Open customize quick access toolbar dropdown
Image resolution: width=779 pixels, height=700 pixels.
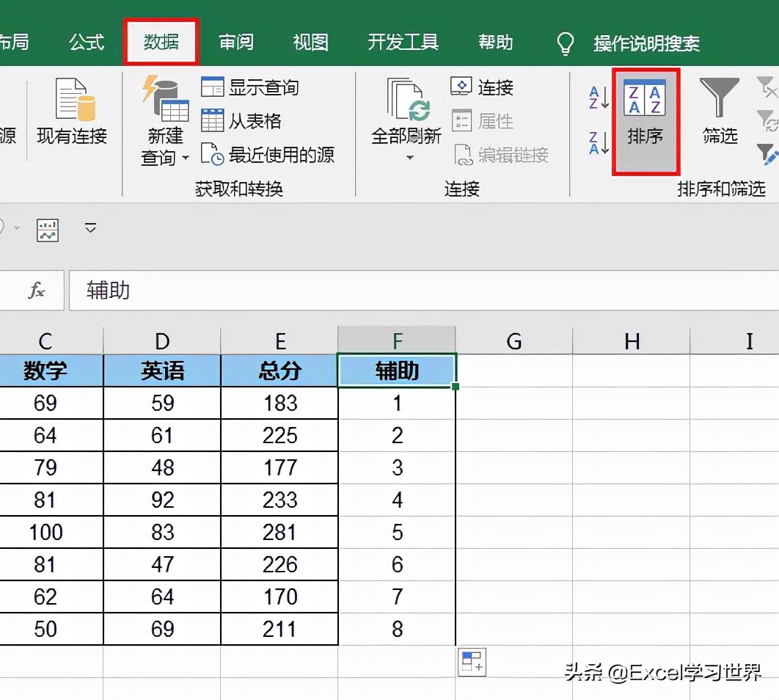(90, 228)
